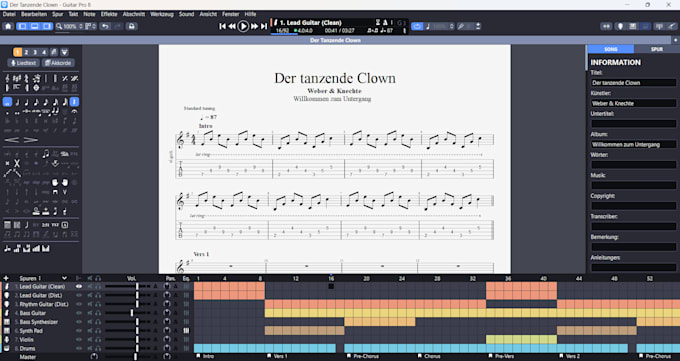Toggle the metronome icon
Image resolution: width=680 pixels, height=361 pixels.
click(385, 23)
